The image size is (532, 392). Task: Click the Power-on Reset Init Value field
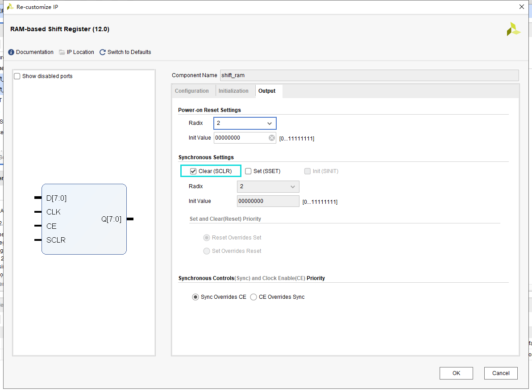(x=240, y=138)
